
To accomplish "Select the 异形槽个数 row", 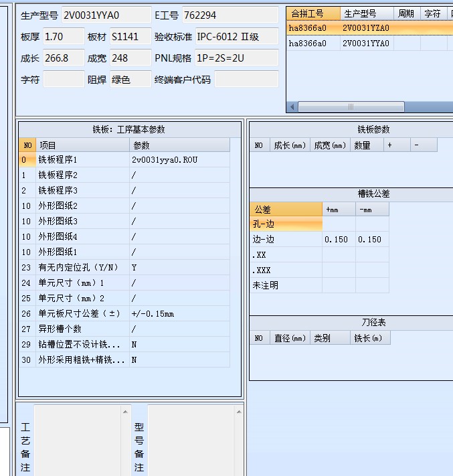I will (124, 329).
